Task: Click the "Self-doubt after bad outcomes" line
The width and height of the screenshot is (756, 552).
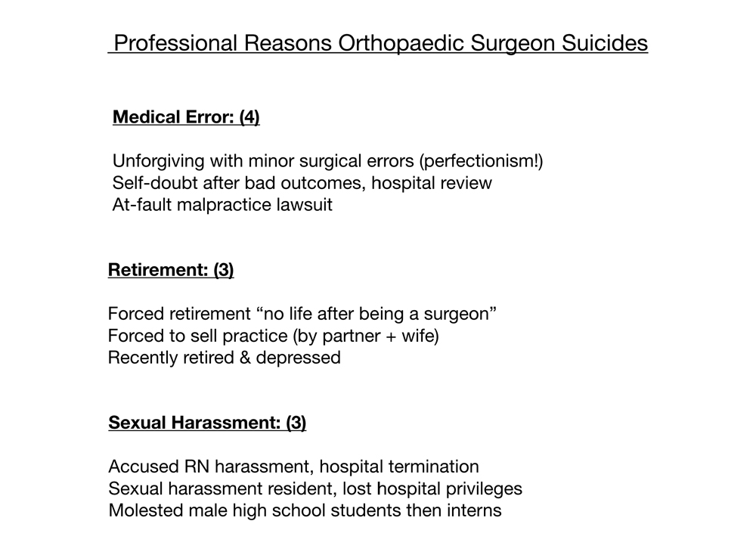Action: pos(242,183)
